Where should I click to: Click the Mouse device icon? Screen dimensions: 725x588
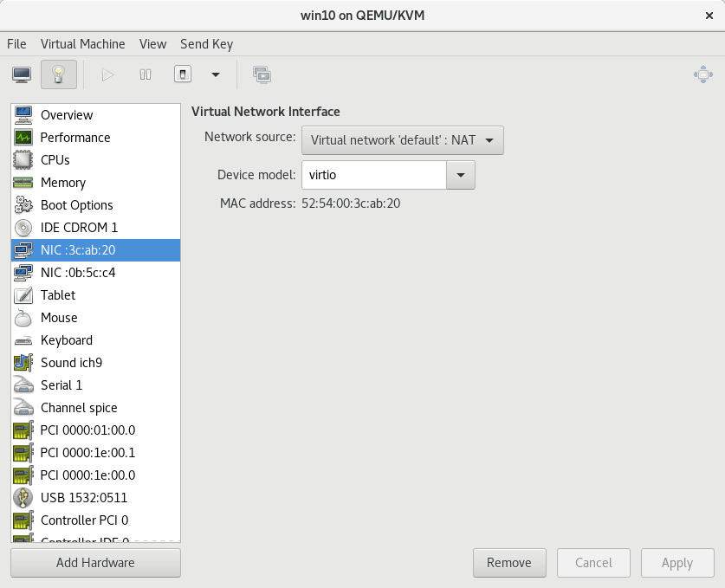23,318
